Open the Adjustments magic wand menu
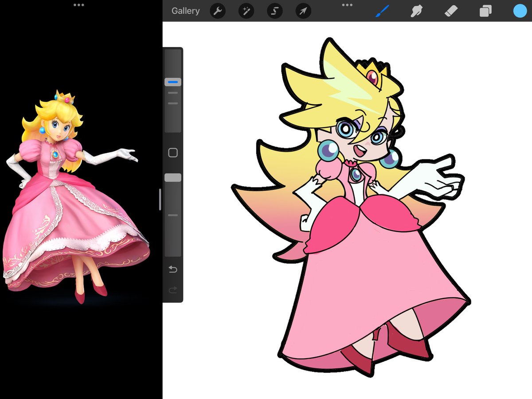The height and width of the screenshot is (399, 532). pos(246,11)
